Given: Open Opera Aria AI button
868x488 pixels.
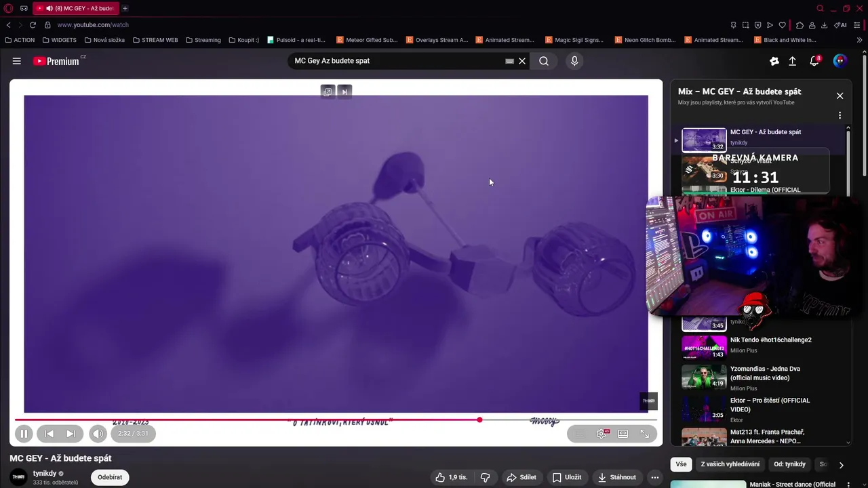Looking at the screenshot, I should click(x=842, y=25).
